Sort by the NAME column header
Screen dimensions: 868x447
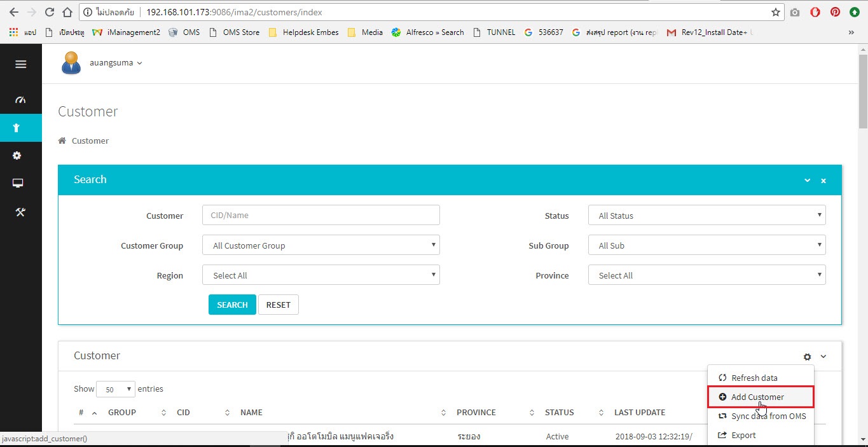tap(343, 413)
